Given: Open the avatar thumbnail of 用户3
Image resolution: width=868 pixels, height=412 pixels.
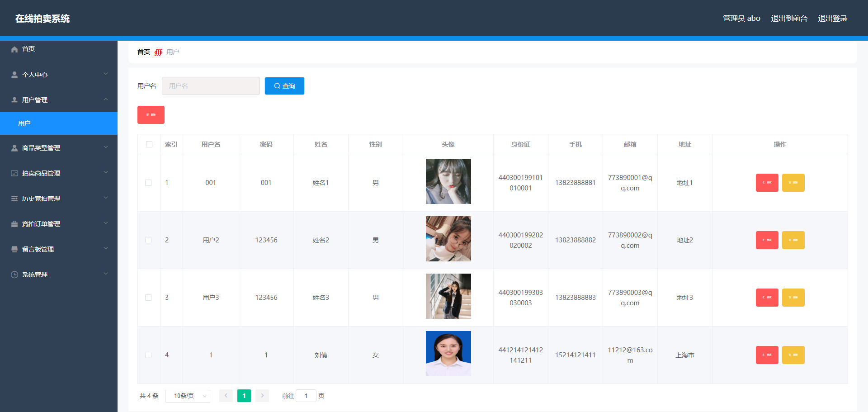Looking at the screenshot, I should [x=448, y=296].
